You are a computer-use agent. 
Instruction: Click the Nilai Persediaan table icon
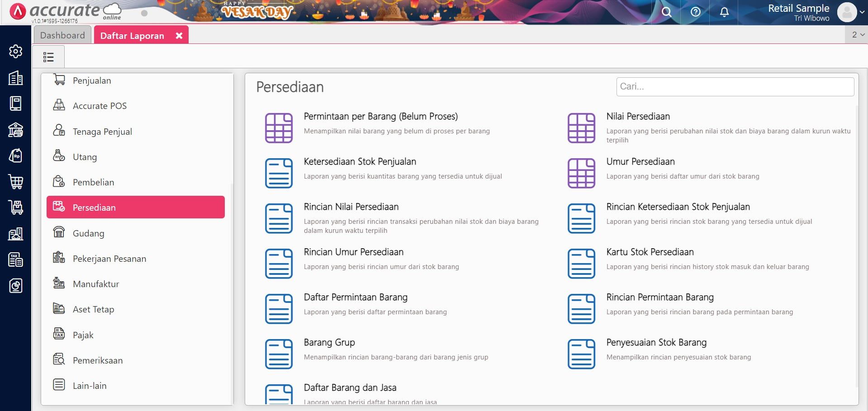(581, 128)
